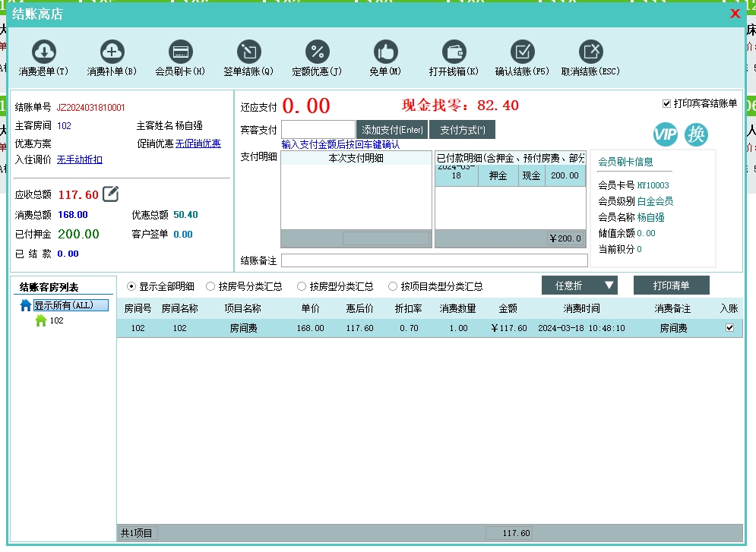Click the 消费退单 refund icon
Screen dimensions: 756x552
(43, 52)
